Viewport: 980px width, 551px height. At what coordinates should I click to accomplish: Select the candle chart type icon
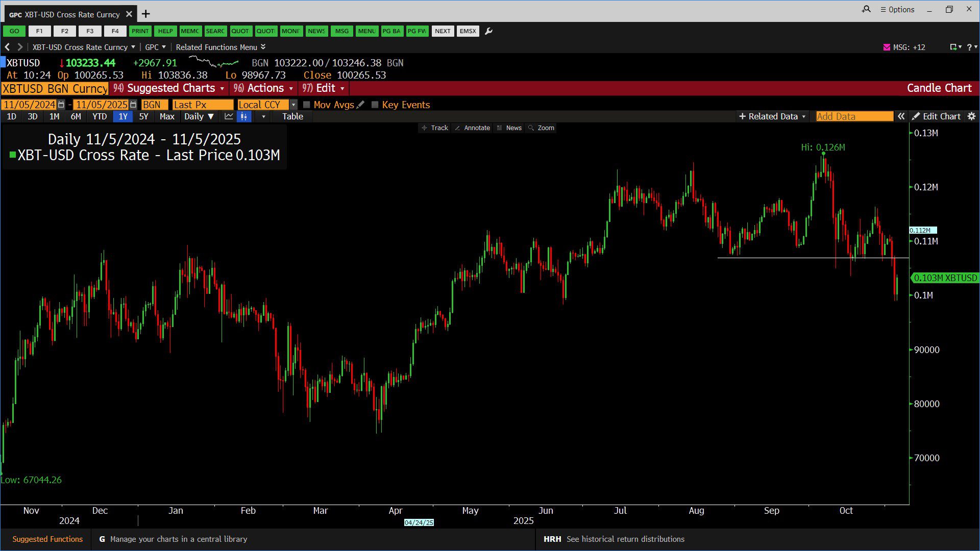pos(244,116)
